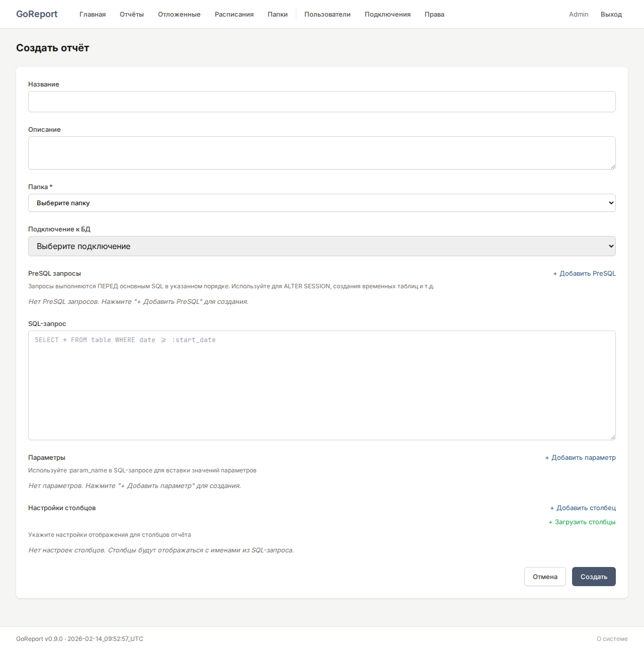644x651 pixels.
Task: Click the GoReport logo
Action: [37, 14]
